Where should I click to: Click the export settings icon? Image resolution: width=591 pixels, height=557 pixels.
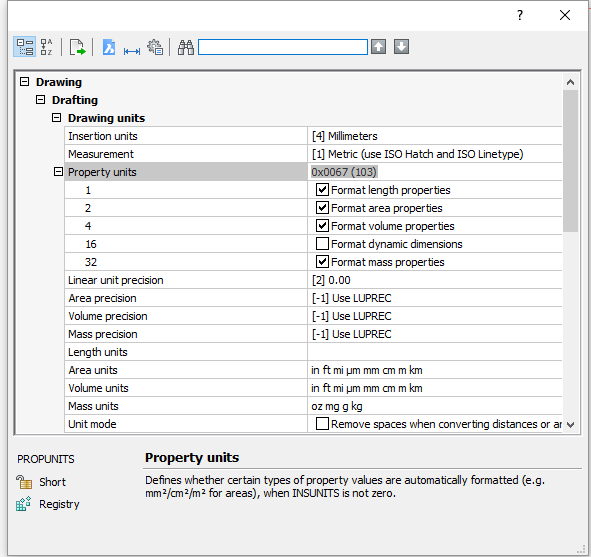(x=77, y=47)
